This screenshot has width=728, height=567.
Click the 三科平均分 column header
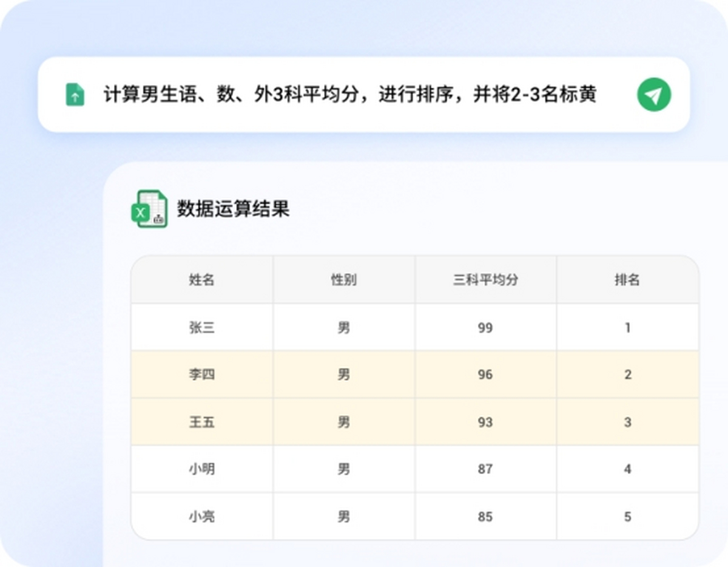point(485,280)
